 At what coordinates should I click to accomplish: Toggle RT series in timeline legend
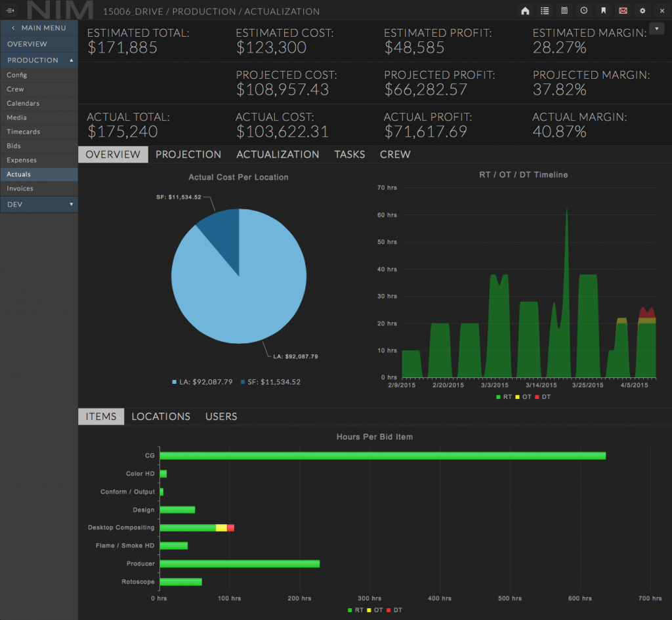(503, 397)
